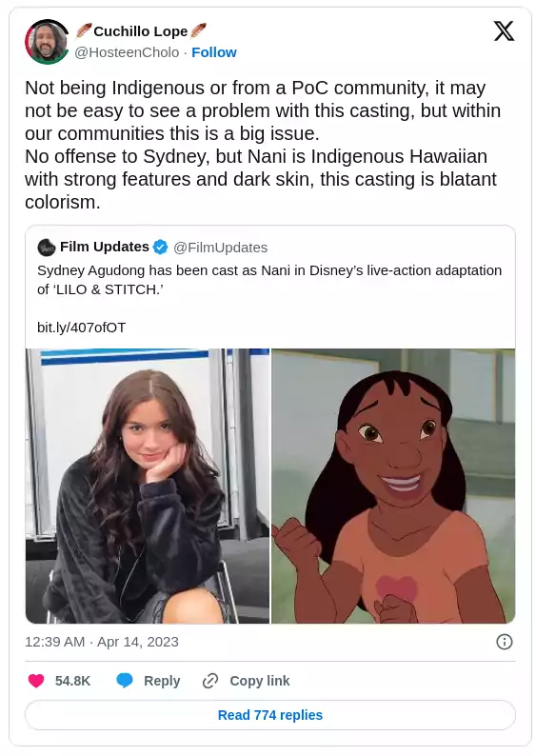Click the Copy link text
Screen dimensions: 536x756
pos(260,680)
